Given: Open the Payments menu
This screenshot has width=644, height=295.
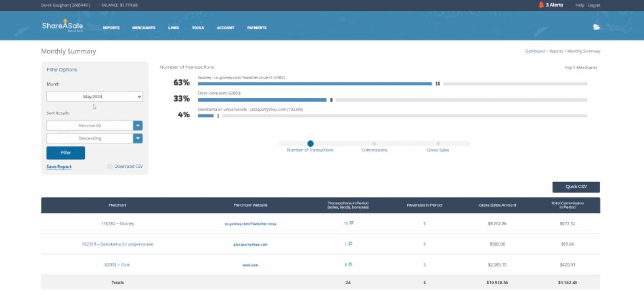Looking at the screenshot, I should pyautogui.click(x=257, y=28).
